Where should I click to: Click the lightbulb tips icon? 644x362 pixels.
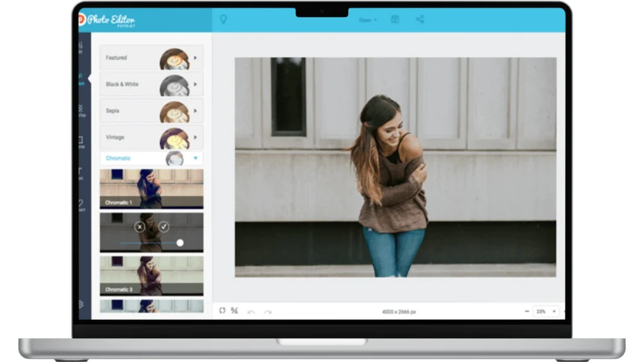[223, 20]
